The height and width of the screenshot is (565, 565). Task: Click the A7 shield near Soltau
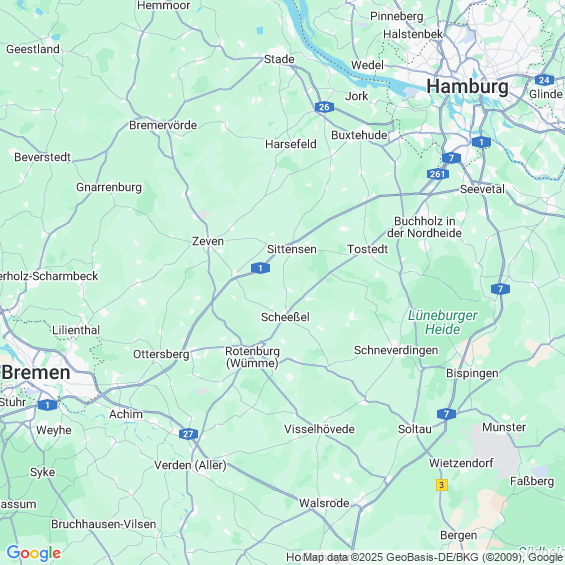tap(446, 414)
